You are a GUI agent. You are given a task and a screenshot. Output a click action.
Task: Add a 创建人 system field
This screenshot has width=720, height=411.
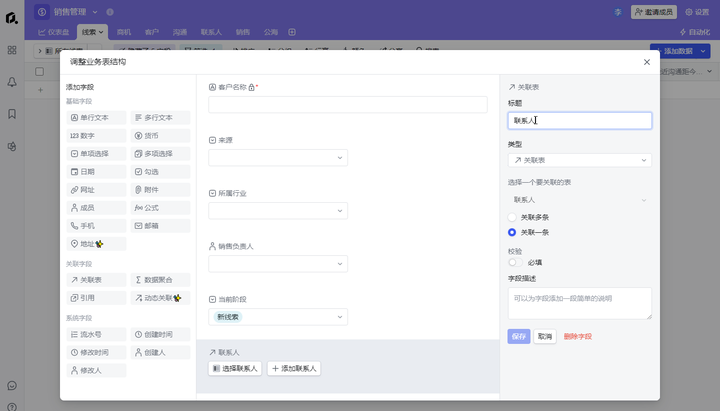click(x=160, y=352)
